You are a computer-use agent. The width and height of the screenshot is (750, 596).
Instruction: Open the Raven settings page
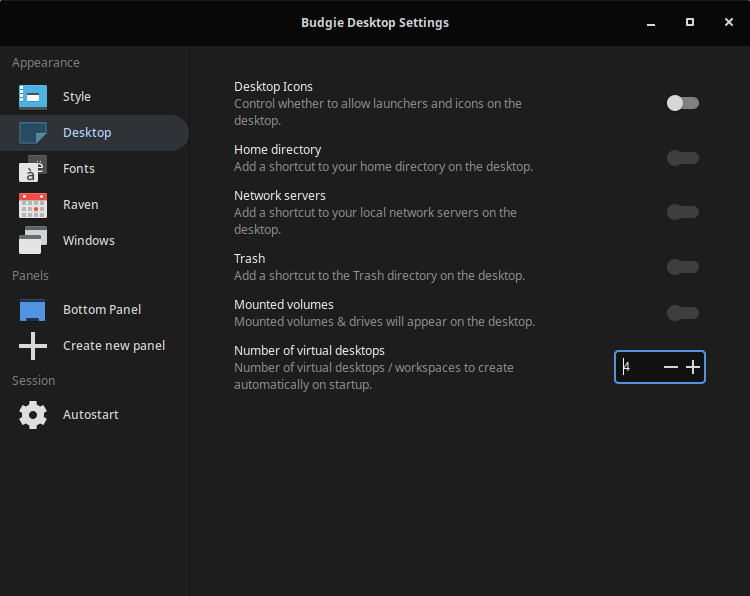[81, 205]
